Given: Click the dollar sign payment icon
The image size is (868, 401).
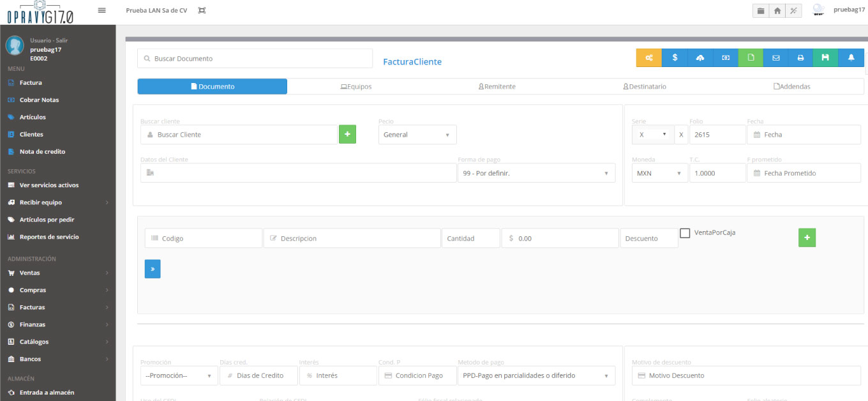Looking at the screenshot, I should click(675, 57).
